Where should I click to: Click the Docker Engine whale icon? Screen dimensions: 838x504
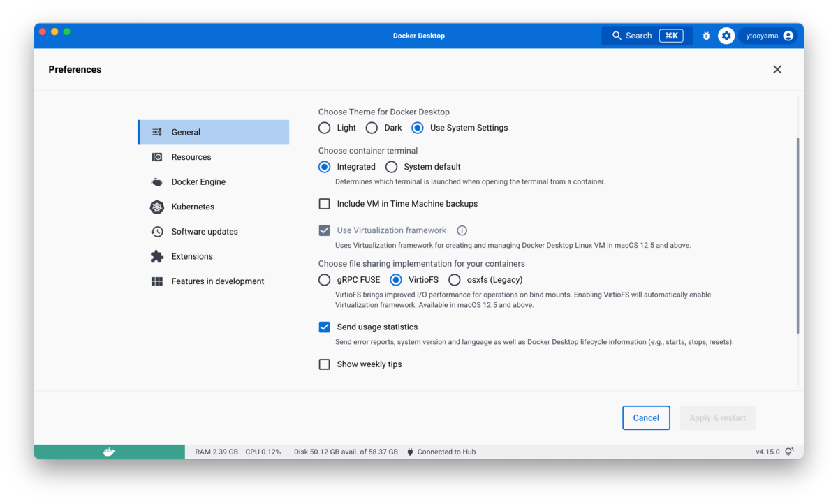coord(157,182)
